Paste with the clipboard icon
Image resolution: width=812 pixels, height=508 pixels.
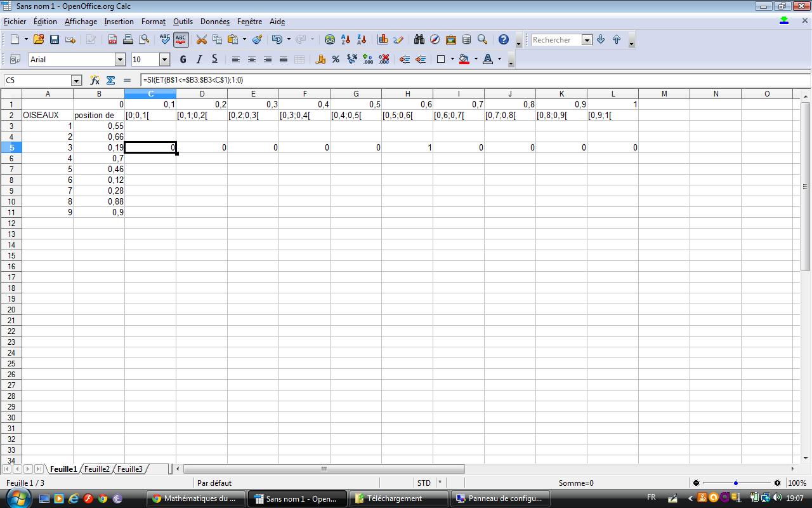pos(233,39)
